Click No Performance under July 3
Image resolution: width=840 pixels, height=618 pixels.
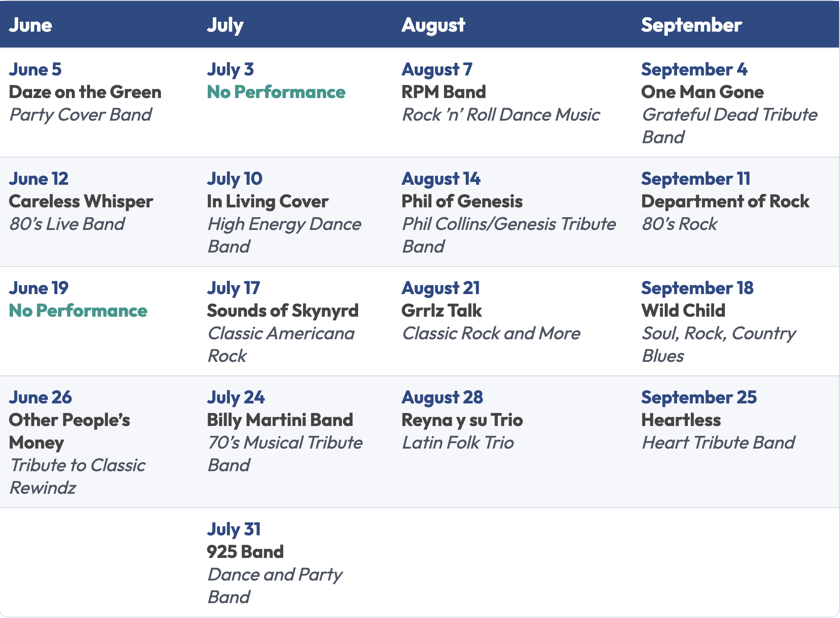point(276,92)
